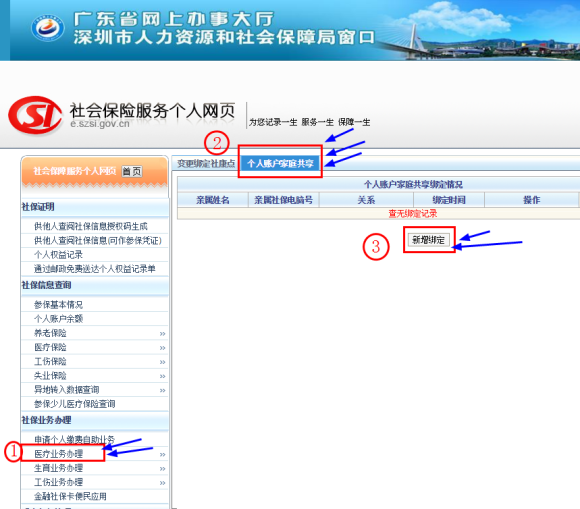580x509 pixels.
Task: Select the 医疗保险 menu item
Action: pos(50,347)
